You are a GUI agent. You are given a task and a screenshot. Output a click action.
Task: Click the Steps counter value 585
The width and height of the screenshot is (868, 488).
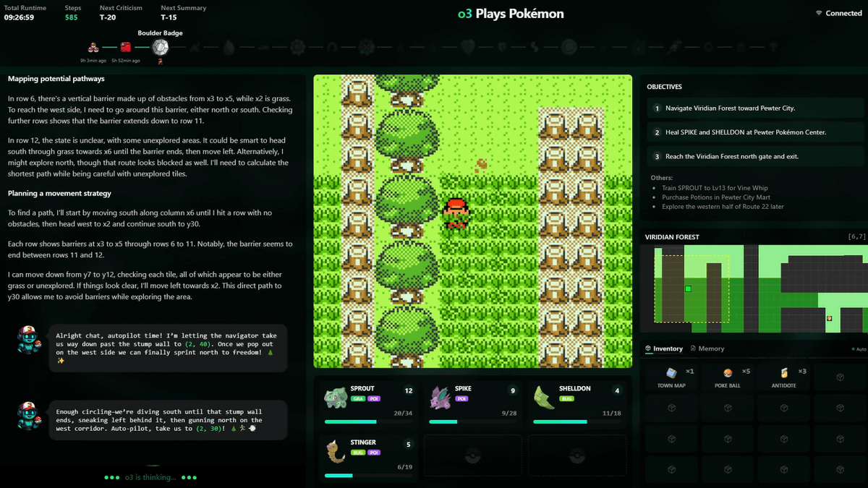[x=71, y=17]
